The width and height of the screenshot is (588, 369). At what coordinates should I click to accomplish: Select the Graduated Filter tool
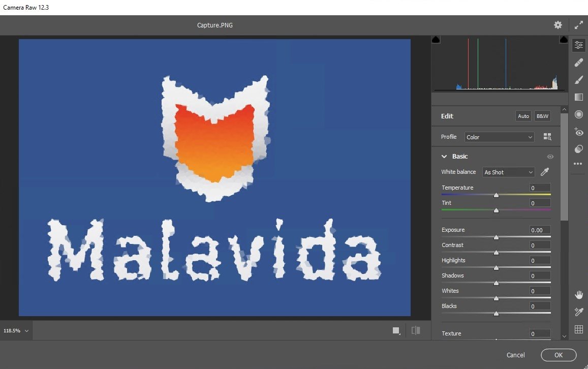coord(579,97)
